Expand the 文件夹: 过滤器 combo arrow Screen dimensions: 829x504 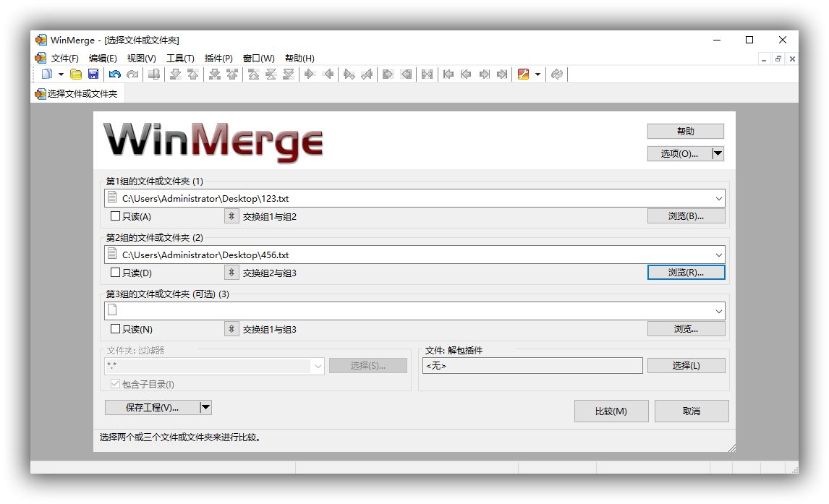coord(318,366)
